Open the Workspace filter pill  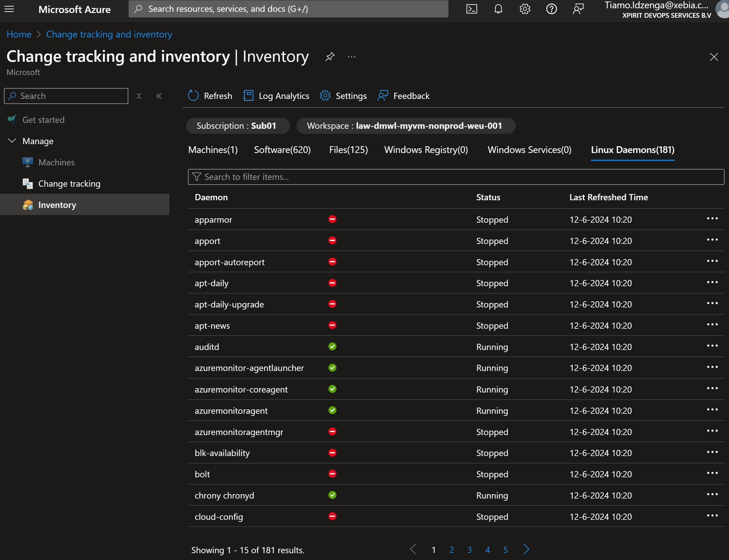coord(406,126)
